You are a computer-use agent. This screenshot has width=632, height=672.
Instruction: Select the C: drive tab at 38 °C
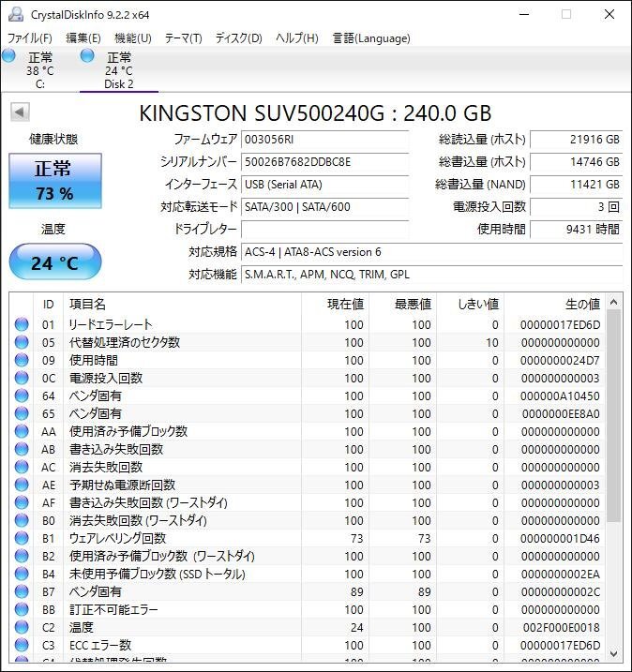pos(40,70)
